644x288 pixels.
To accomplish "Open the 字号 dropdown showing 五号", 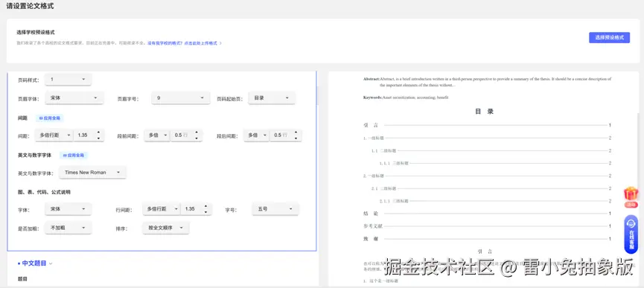I will (x=275, y=209).
